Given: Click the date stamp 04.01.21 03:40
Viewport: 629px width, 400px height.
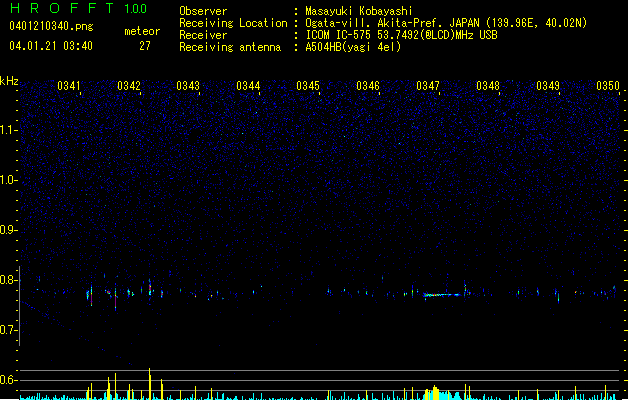Looking at the screenshot, I should coord(51,46).
